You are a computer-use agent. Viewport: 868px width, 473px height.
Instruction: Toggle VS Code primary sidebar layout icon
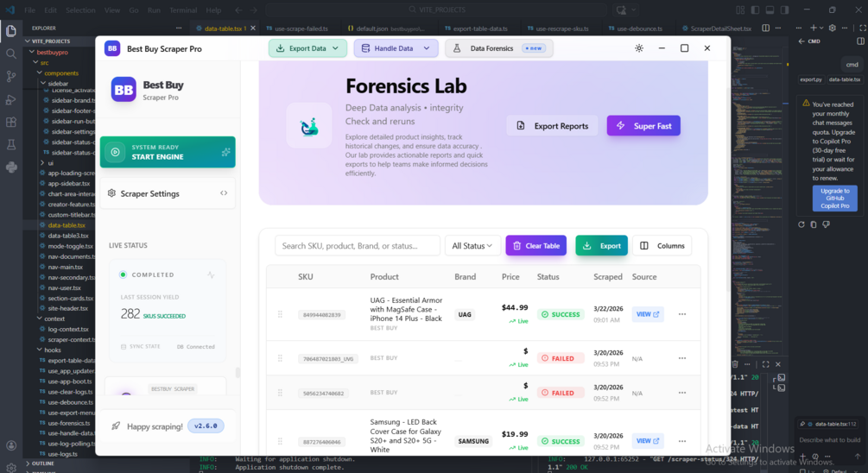755,10
